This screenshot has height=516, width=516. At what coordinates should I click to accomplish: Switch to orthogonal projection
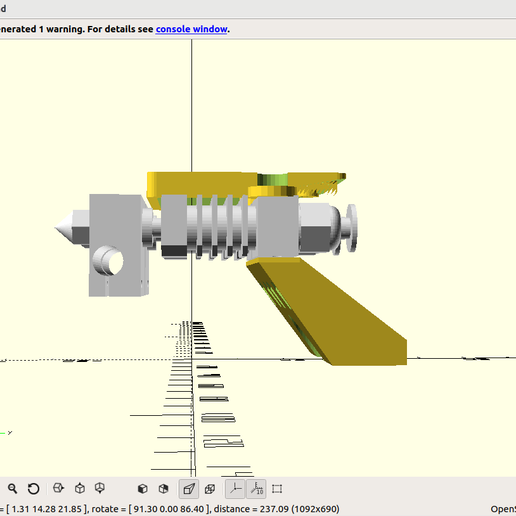[210, 489]
